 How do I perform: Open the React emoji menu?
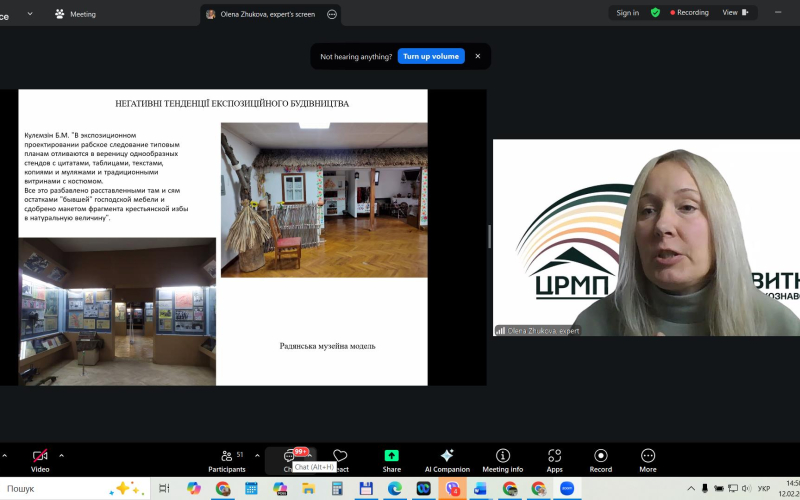[340, 459]
